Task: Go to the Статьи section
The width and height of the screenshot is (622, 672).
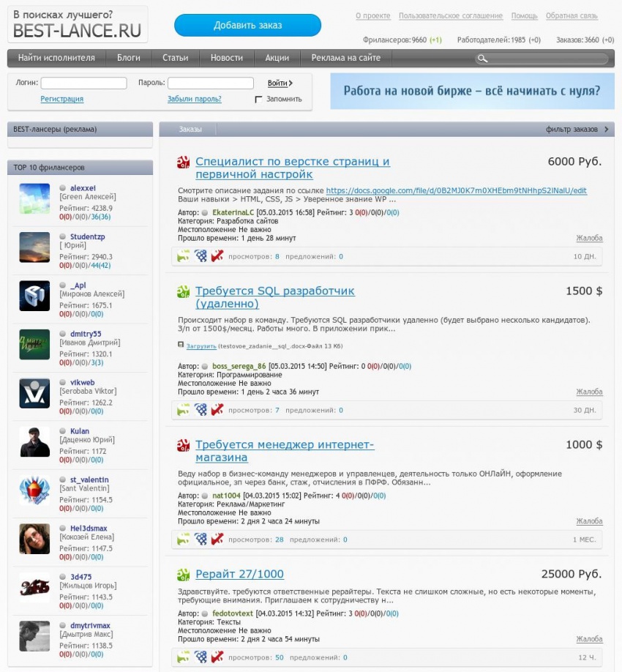Action: (x=175, y=58)
